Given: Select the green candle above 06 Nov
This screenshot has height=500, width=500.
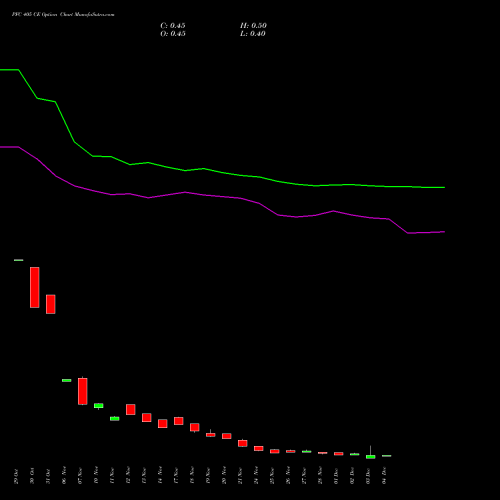Looking at the screenshot, I should click(67, 380).
